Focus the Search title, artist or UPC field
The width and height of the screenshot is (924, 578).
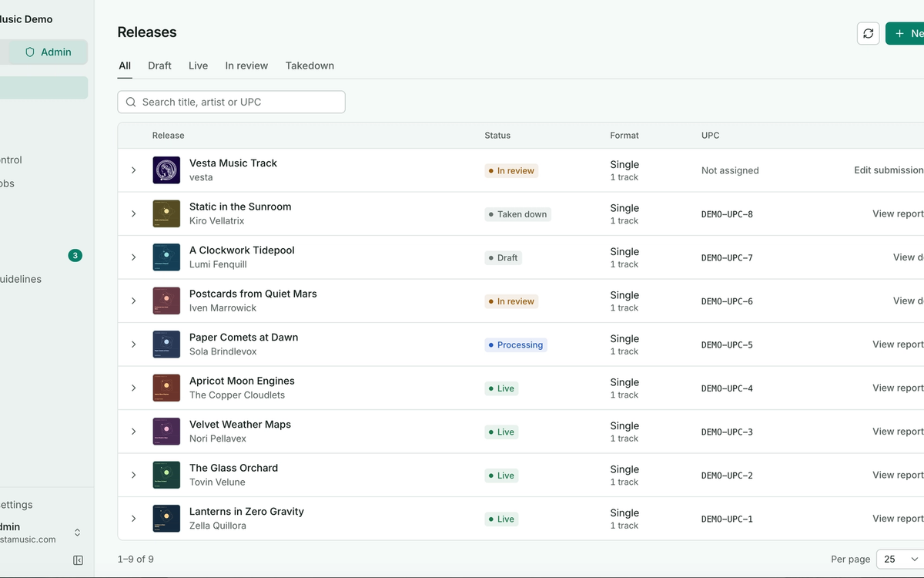click(231, 102)
